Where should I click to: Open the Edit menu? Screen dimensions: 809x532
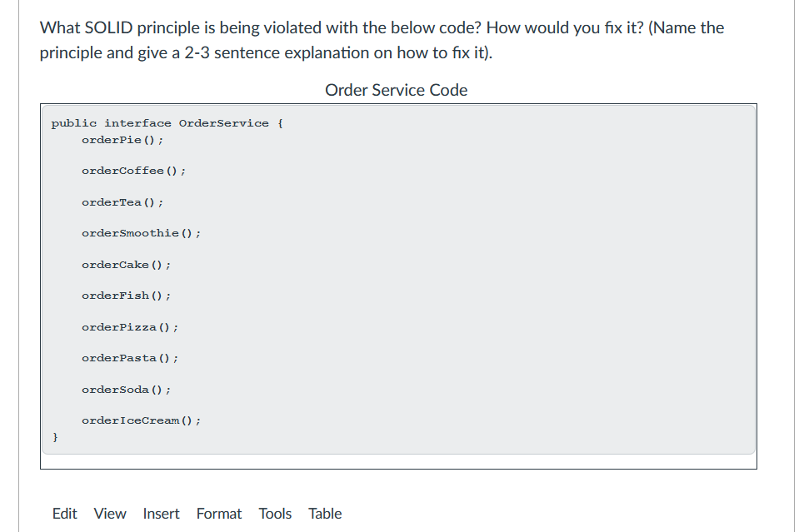tap(64, 514)
